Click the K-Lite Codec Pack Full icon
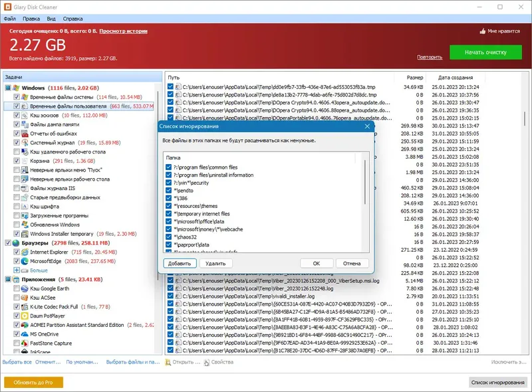 (x=25, y=306)
